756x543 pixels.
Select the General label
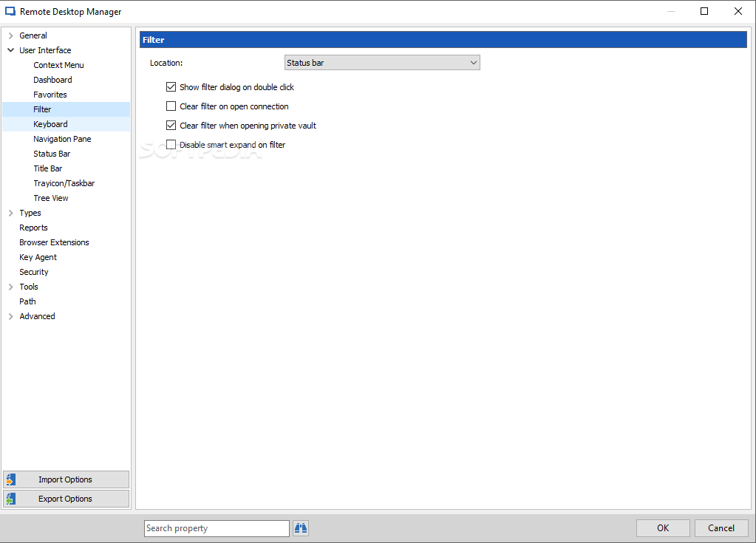click(33, 35)
